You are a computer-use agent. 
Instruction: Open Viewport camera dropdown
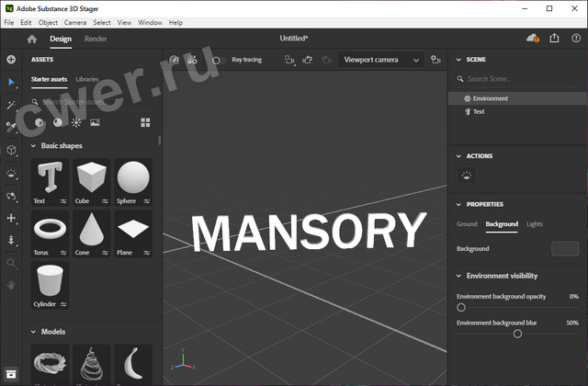[381, 60]
